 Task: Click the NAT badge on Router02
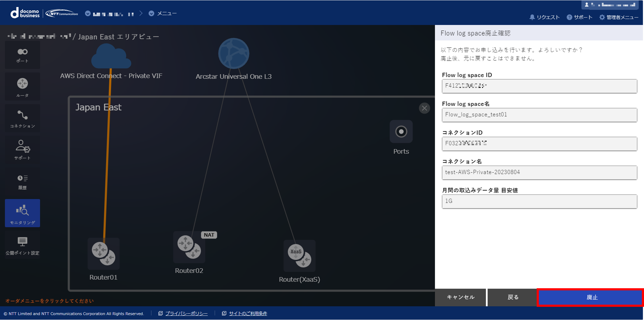point(209,235)
